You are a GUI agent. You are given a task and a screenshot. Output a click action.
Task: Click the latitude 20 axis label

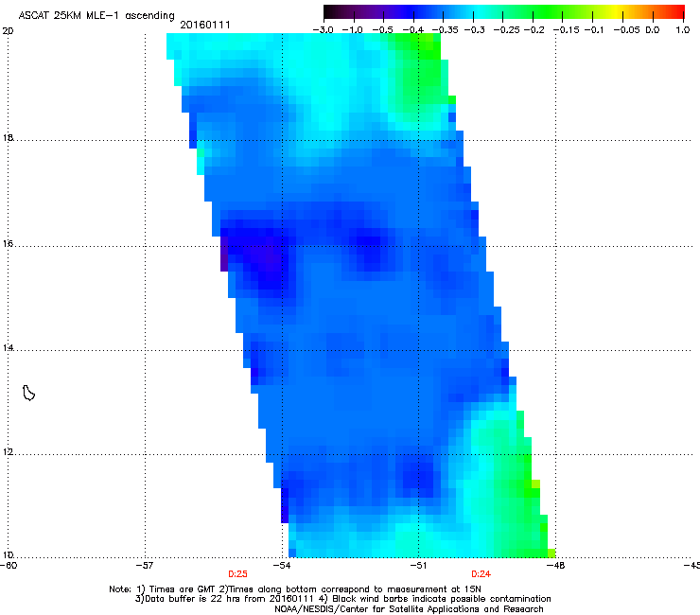(x=8, y=31)
